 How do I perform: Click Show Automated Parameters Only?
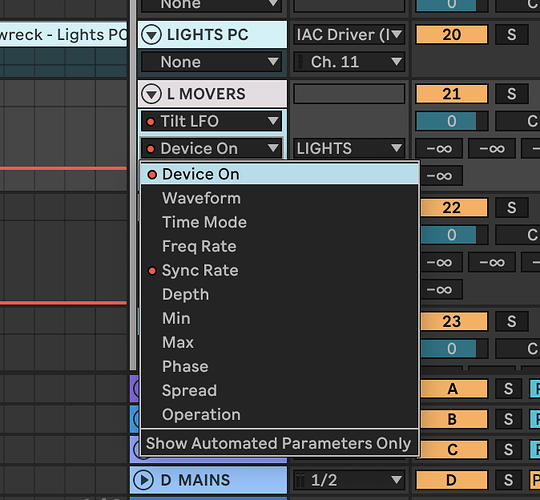[280, 443]
